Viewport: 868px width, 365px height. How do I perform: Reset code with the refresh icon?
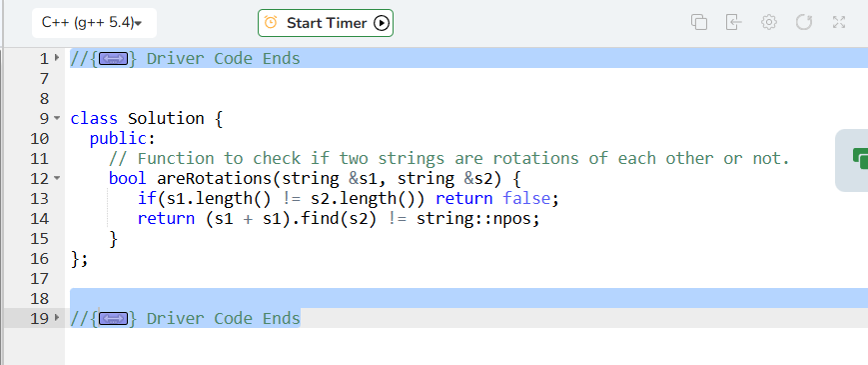tap(804, 22)
